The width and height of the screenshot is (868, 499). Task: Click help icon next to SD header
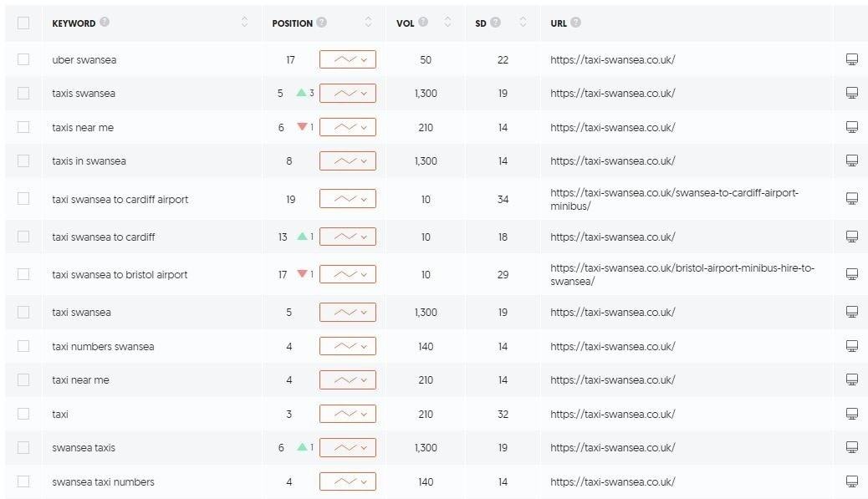pyautogui.click(x=495, y=22)
